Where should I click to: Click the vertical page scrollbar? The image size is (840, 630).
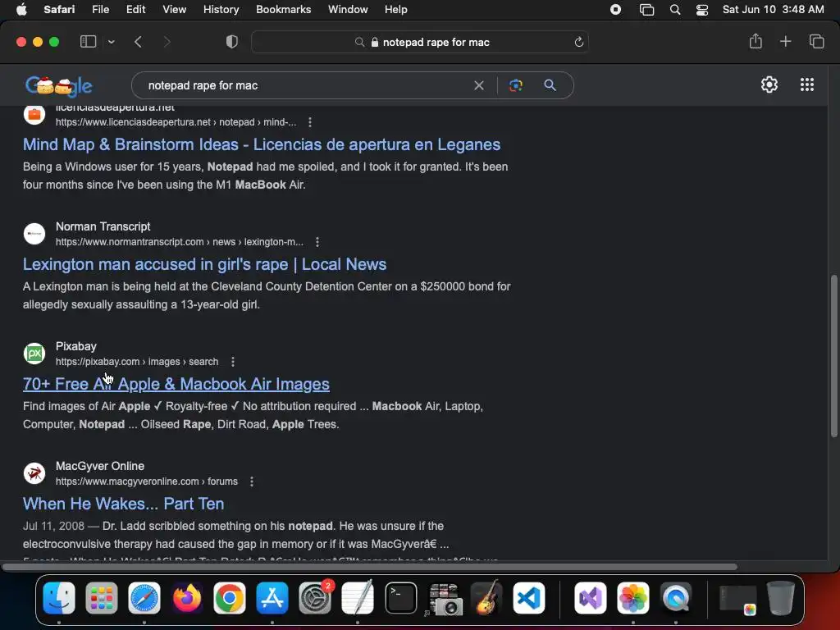point(834,356)
